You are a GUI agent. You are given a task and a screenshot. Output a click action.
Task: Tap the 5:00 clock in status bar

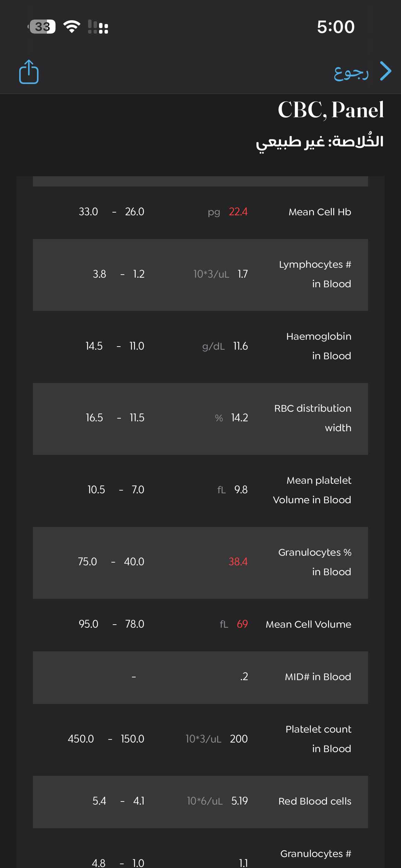(336, 27)
